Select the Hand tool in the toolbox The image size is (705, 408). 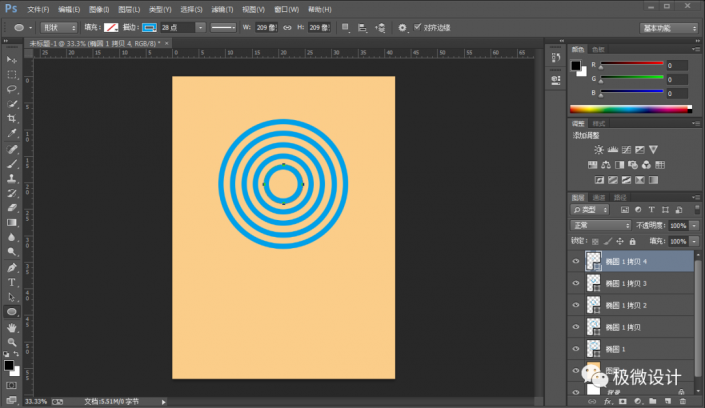click(12, 327)
